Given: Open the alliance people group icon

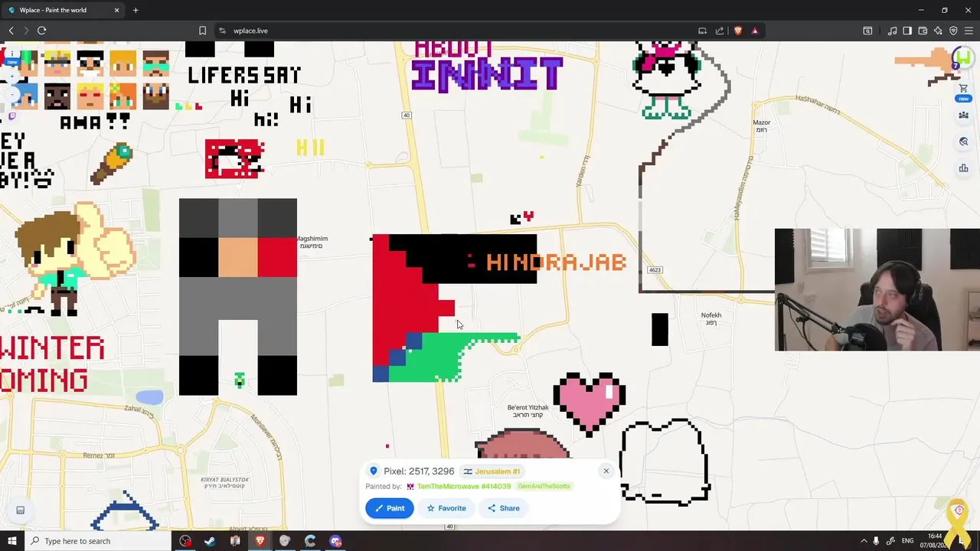Looking at the screenshot, I should 963,116.
